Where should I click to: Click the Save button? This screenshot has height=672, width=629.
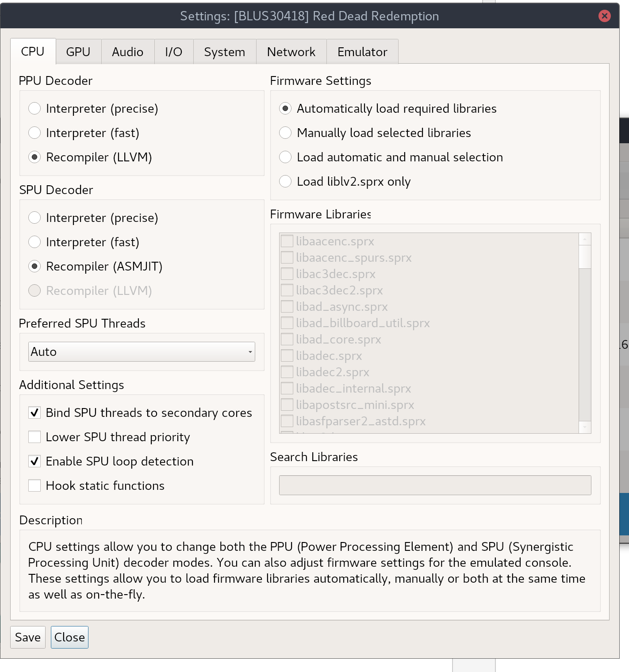tap(28, 637)
